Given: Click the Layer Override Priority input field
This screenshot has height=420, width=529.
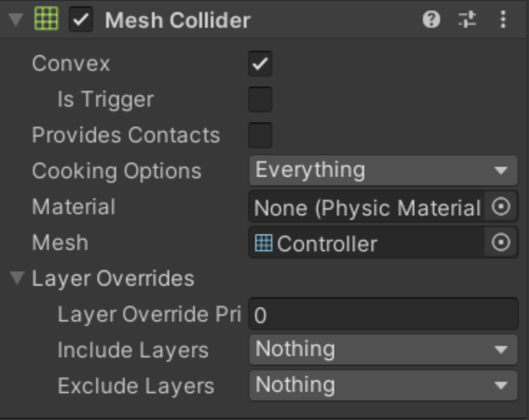Looking at the screenshot, I should 383,315.
